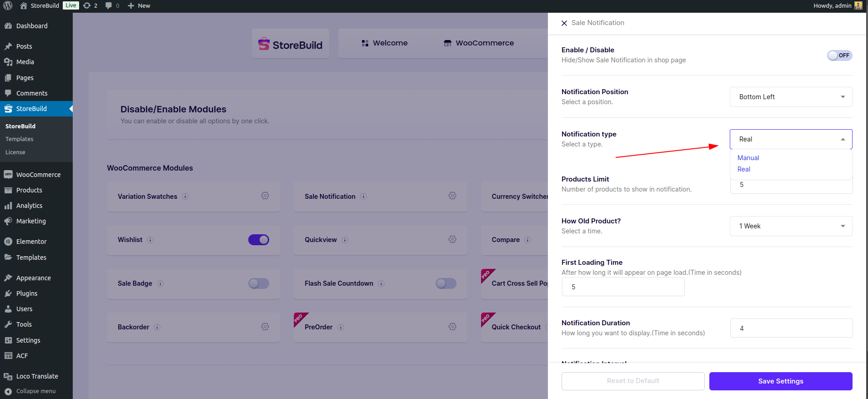Focus First Loading Time input
Viewport: 868px width, 399px height.
tap(623, 287)
